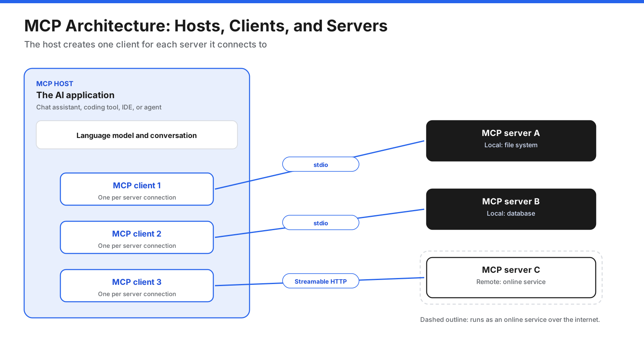Click 'Remote: online service' text

511,282
